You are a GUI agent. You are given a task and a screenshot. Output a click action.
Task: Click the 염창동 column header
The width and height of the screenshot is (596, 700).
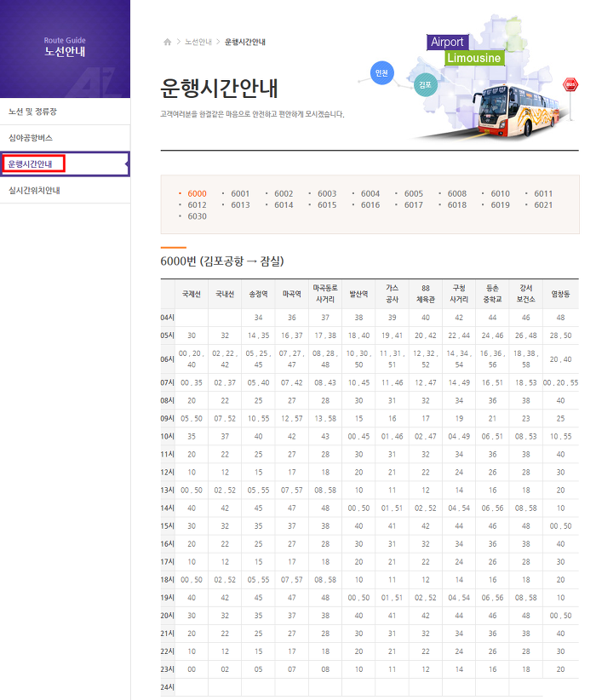tap(560, 294)
